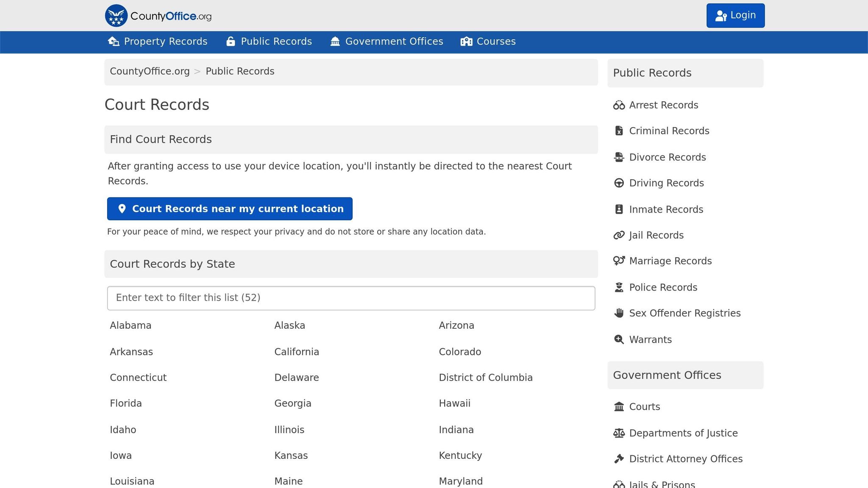Click the Divorce Records printer icon

[x=619, y=157]
